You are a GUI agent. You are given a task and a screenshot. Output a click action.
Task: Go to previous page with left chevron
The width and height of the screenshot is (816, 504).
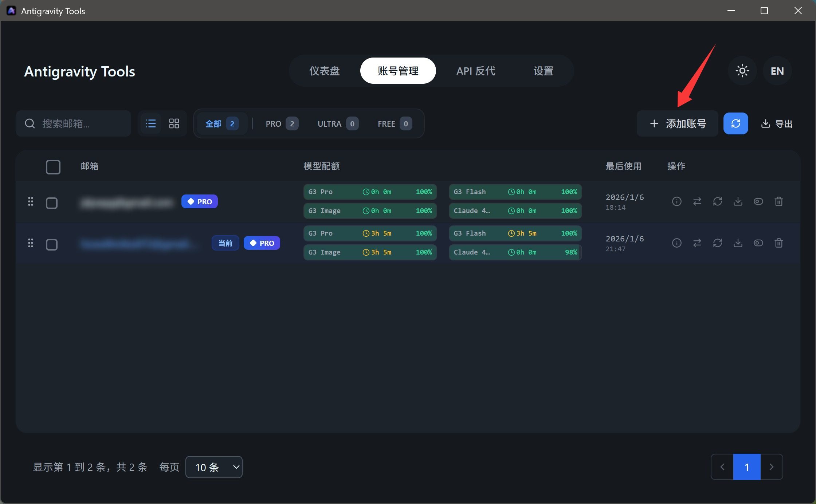(x=722, y=467)
